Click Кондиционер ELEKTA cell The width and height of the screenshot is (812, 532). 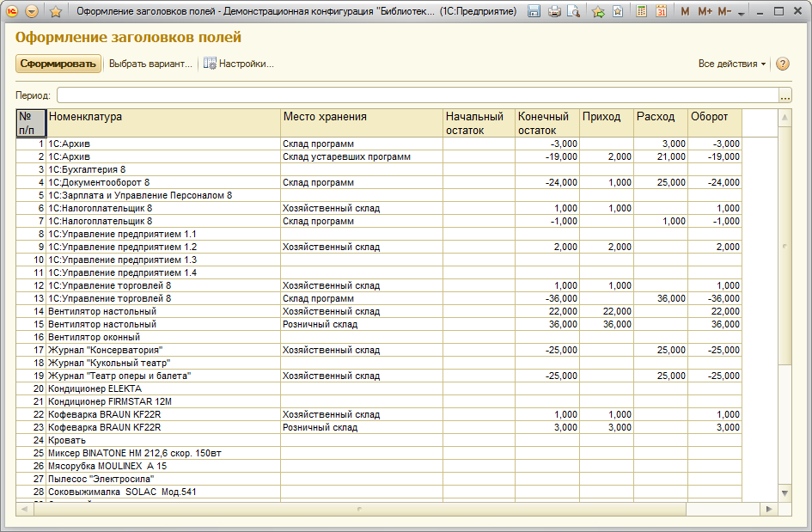pyautogui.click(x=163, y=388)
